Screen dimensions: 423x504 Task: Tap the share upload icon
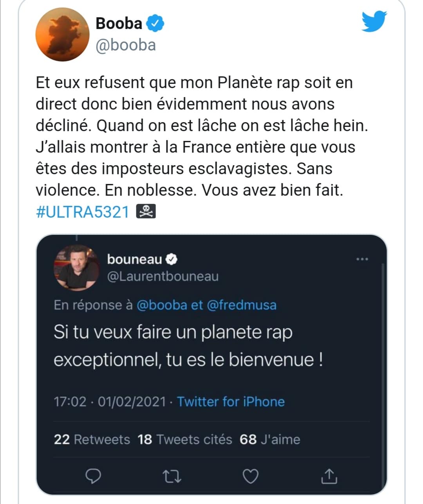(x=329, y=476)
